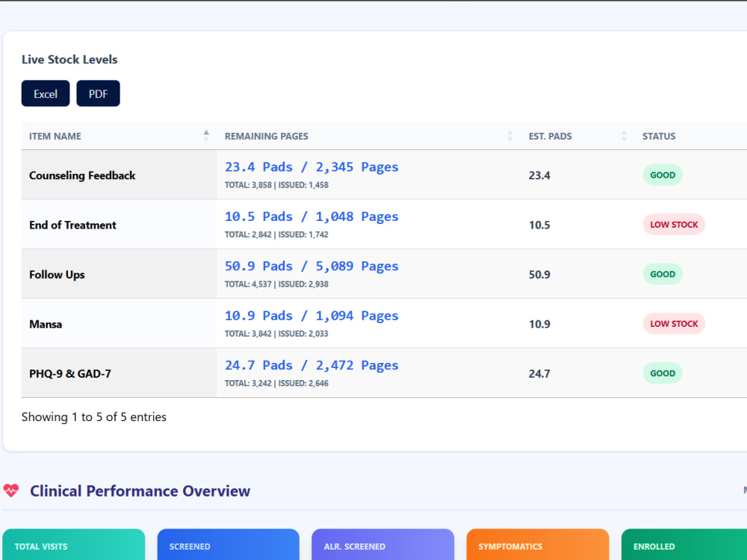Image resolution: width=747 pixels, height=560 pixels.
Task: Export stock table with Excel button
Action: coord(46,93)
